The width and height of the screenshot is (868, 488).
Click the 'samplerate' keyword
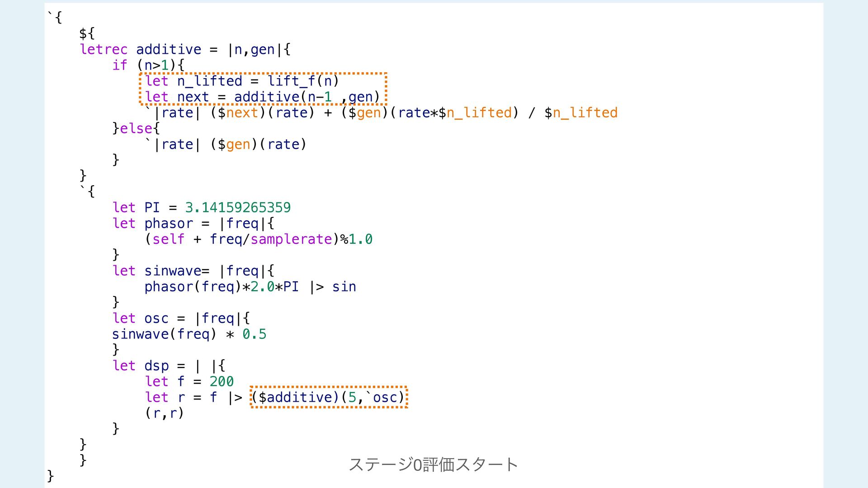pyautogui.click(x=291, y=239)
